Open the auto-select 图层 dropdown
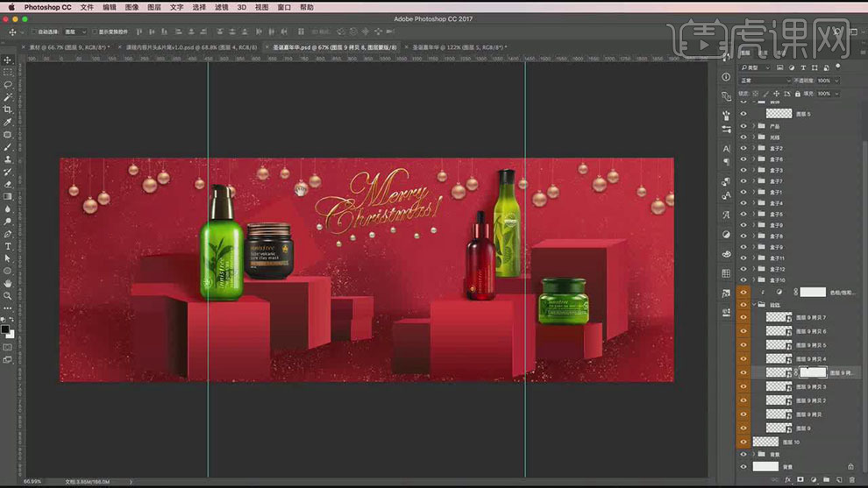Image resolution: width=868 pixels, height=488 pixels. 75,32
